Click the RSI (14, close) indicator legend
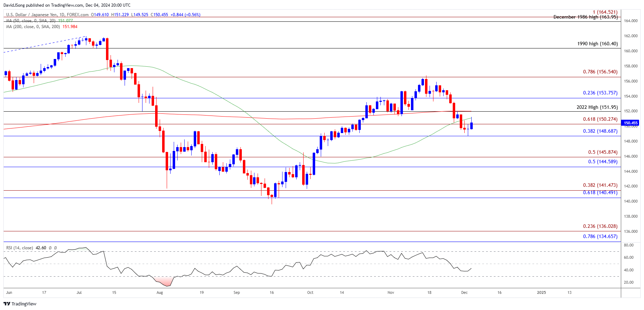This screenshot has height=310, width=644. click(x=20, y=248)
